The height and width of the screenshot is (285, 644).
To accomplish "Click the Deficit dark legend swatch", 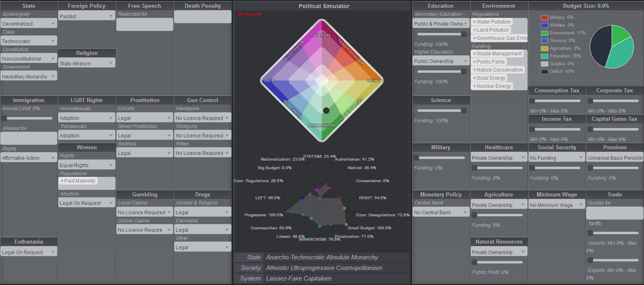I will point(544,72).
